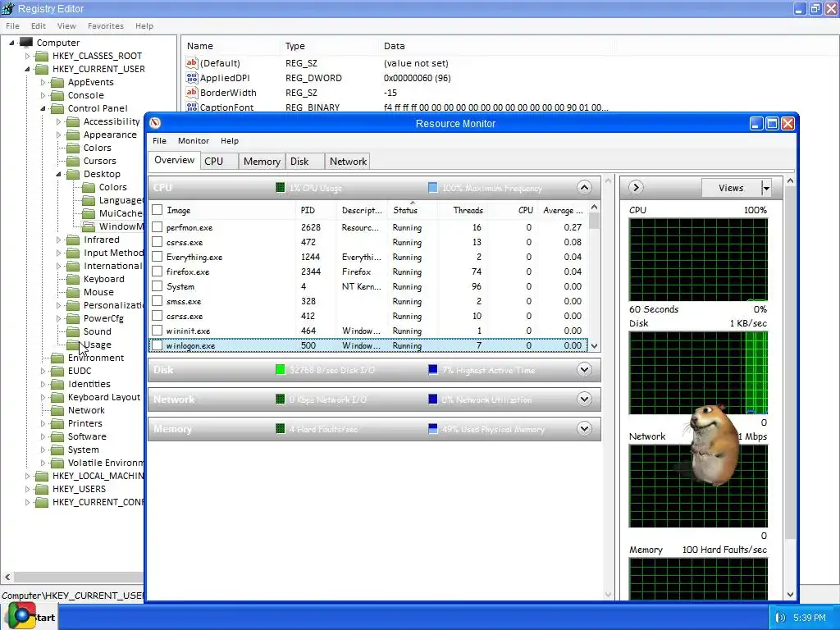This screenshot has width=840, height=630.
Task: Click the Sound folder icon
Action: tap(73, 331)
